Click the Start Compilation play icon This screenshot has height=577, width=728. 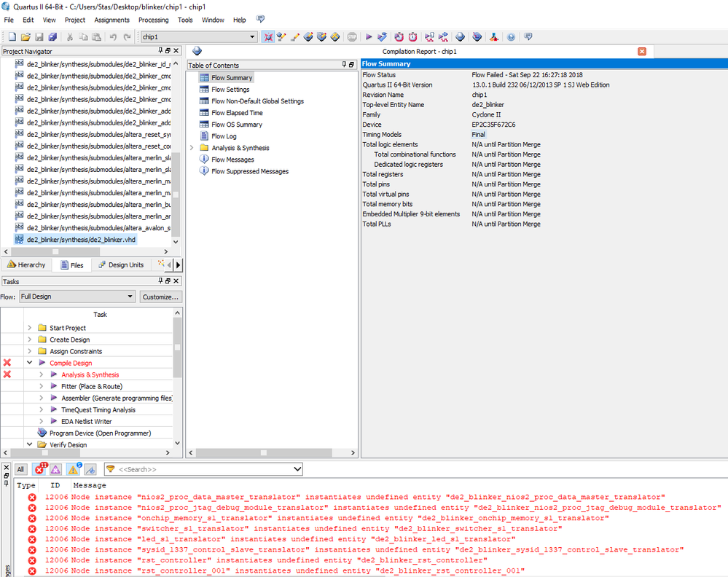pyautogui.click(x=369, y=36)
